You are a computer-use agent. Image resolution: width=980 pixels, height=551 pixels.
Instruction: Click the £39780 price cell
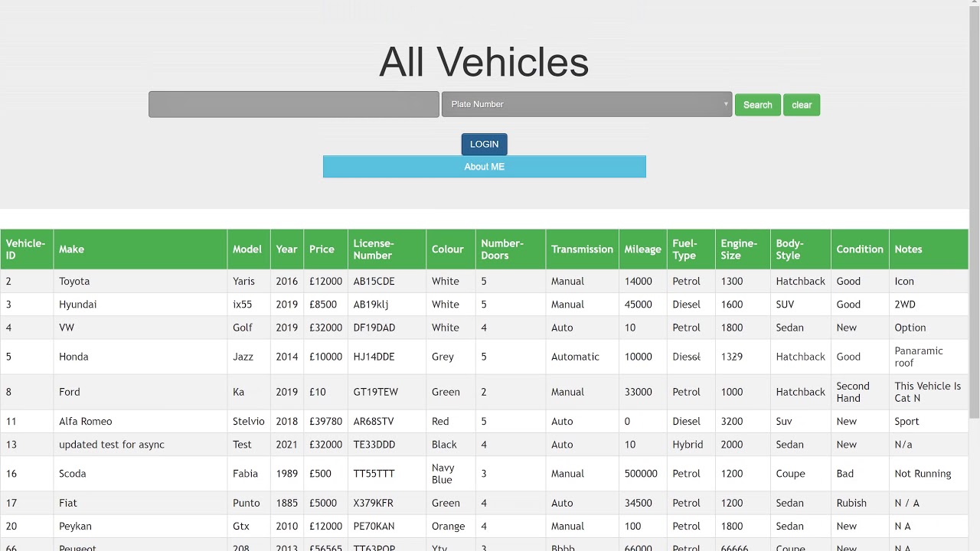[325, 421]
